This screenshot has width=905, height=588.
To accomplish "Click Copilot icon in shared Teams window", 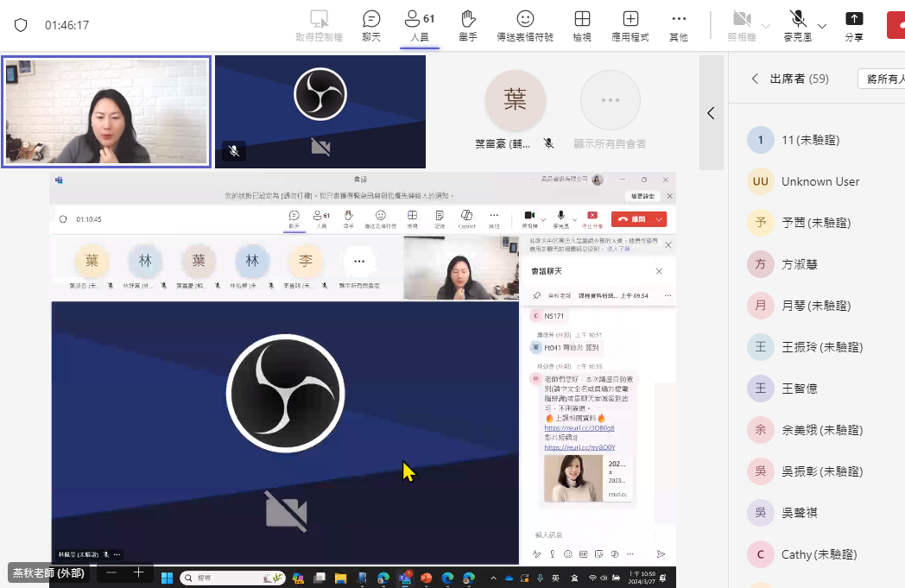I will tap(466, 218).
